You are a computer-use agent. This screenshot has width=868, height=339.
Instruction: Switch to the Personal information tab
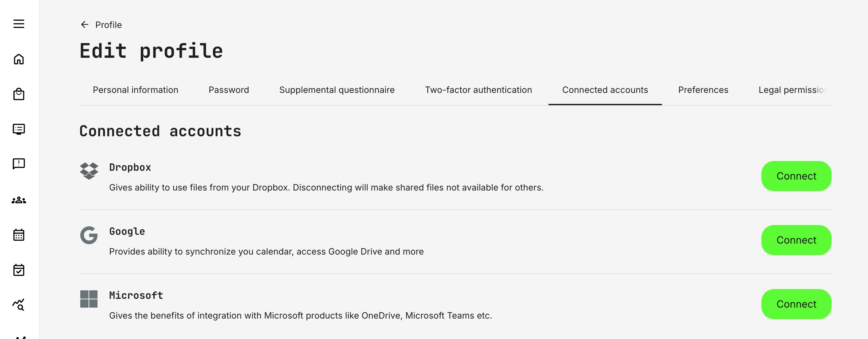pos(135,90)
